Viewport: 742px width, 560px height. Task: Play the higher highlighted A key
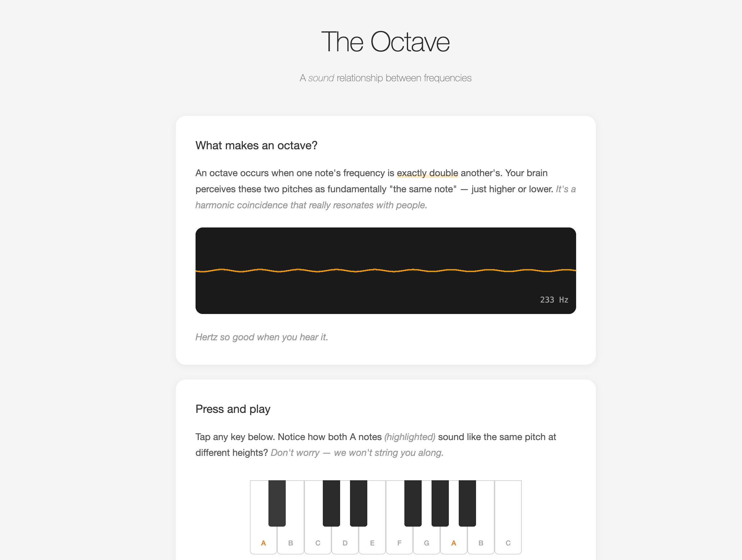[x=453, y=540]
